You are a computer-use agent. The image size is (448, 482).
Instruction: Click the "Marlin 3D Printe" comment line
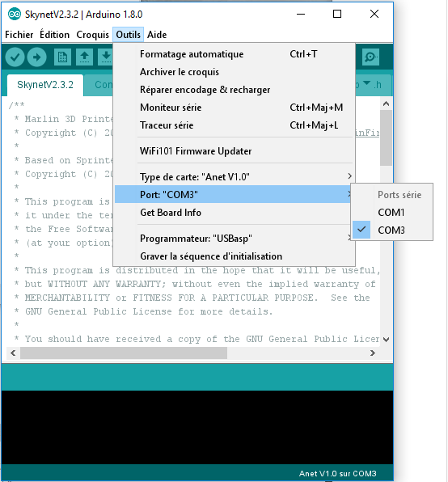click(64, 119)
